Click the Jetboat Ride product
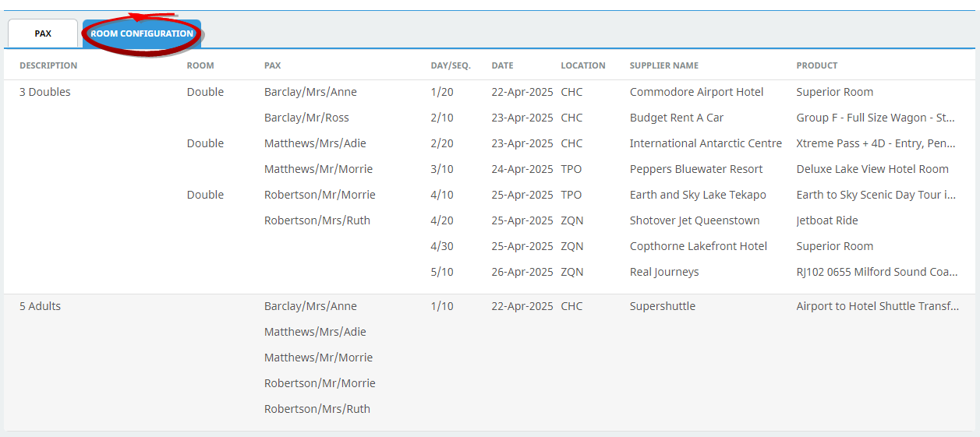Screen dimensions: 980x437 [x=826, y=220]
